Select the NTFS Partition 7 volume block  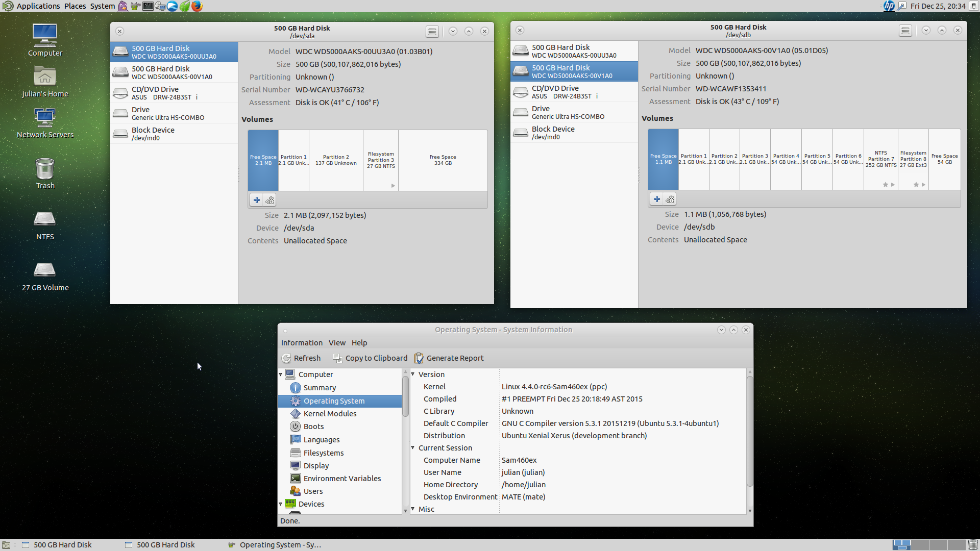[880, 159]
